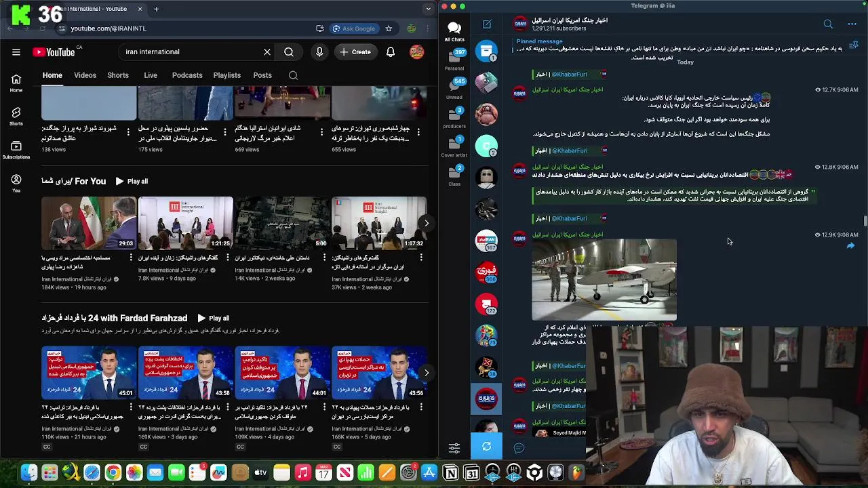Open YouTube notifications bell

pos(391,52)
